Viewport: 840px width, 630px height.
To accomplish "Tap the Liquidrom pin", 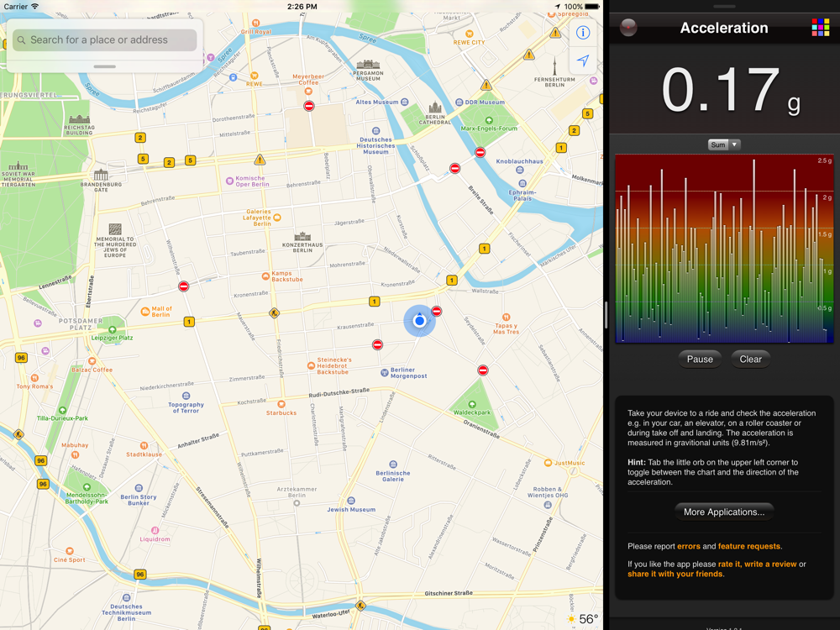I will [x=155, y=530].
